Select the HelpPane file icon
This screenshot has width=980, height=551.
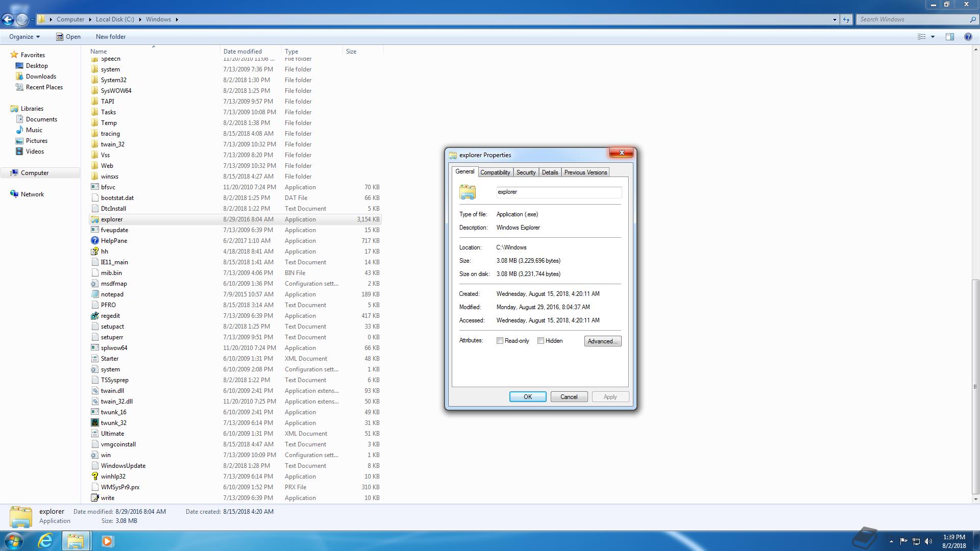pyautogui.click(x=94, y=241)
